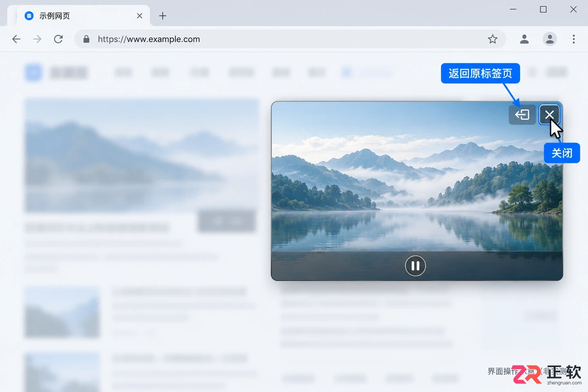This screenshot has height=392, width=588.
Task: Close the picture-in-picture video window
Action: (550, 115)
